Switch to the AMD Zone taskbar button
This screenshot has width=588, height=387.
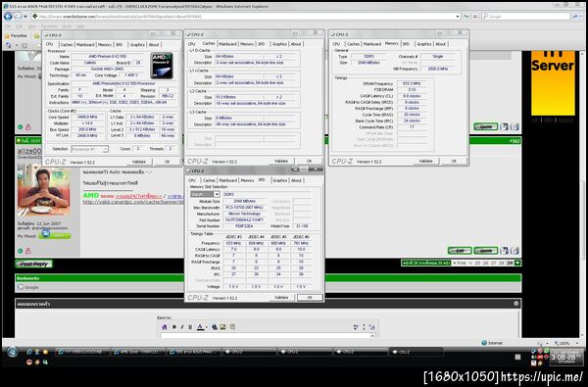point(139,352)
